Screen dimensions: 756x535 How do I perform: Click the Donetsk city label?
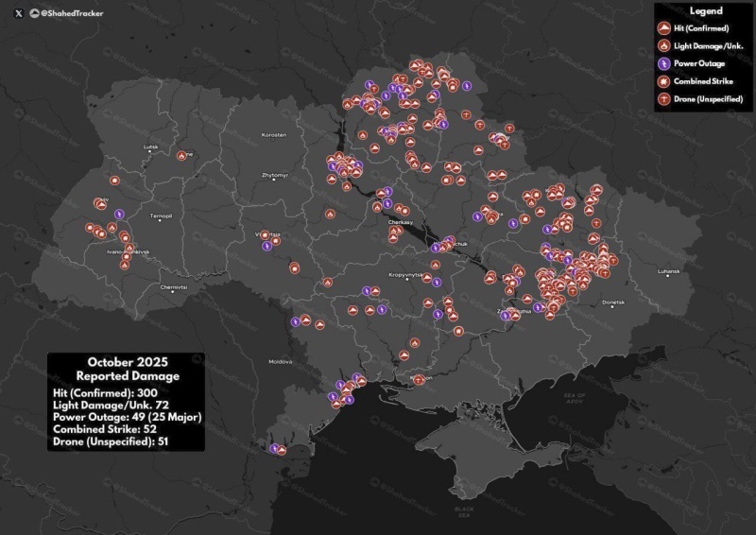(613, 302)
